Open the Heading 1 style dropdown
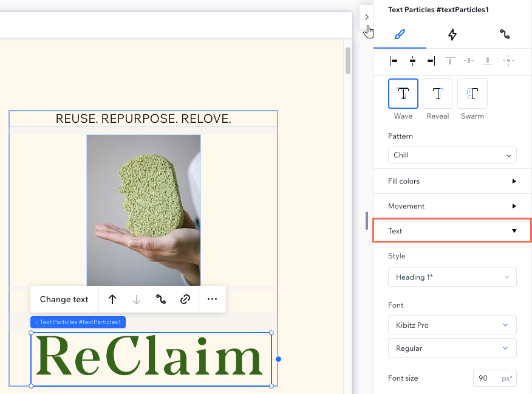The height and width of the screenshot is (394, 532). [452, 277]
